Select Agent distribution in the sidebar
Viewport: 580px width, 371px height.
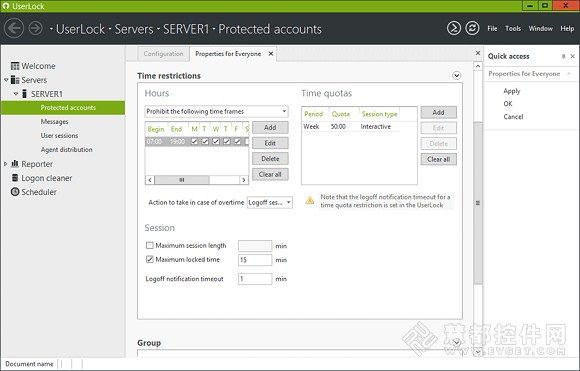tap(67, 150)
